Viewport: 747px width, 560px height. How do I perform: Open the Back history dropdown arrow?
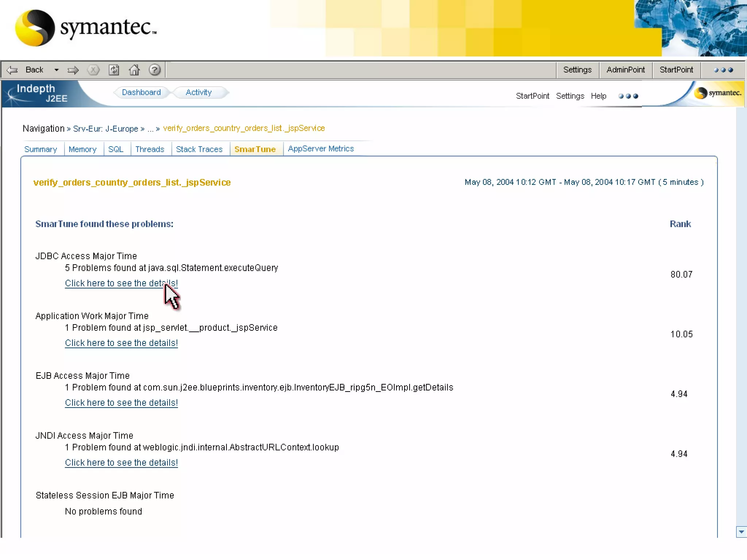tap(57, 70)
